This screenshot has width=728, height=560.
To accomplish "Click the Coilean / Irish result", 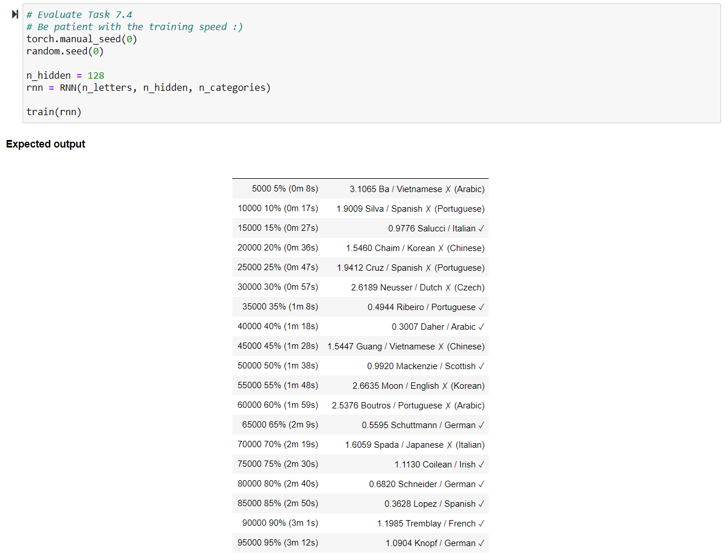I will click(360, 464).
